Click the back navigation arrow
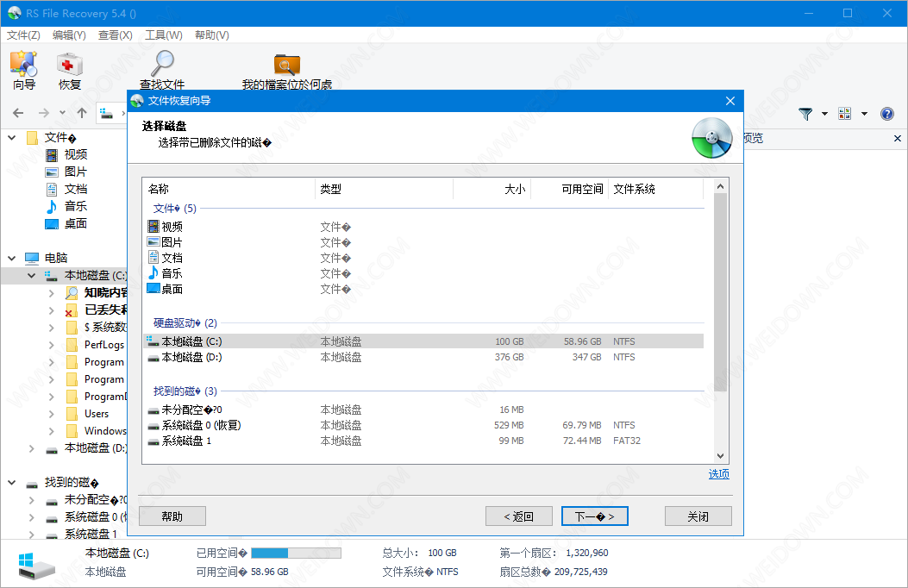This screenshot has width=908, height=588. pyautogui.click(x=19, y=113)
